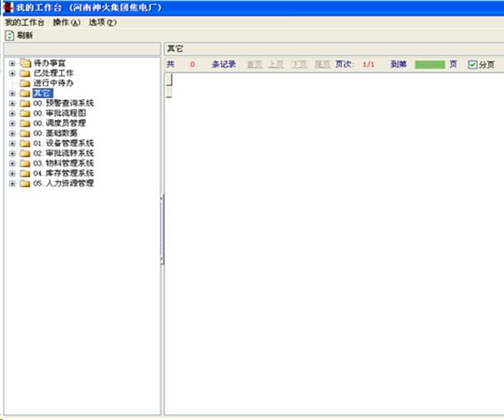Viewport: 504px width, 420px height.
Task: Expand the 其它 tree node
Action: tap(12, 93)
